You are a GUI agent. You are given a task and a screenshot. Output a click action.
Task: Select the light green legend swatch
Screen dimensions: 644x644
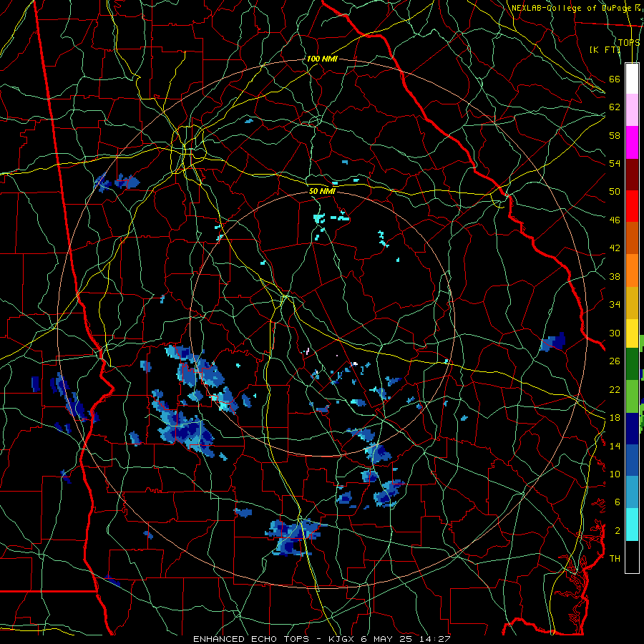click(632, 396)
